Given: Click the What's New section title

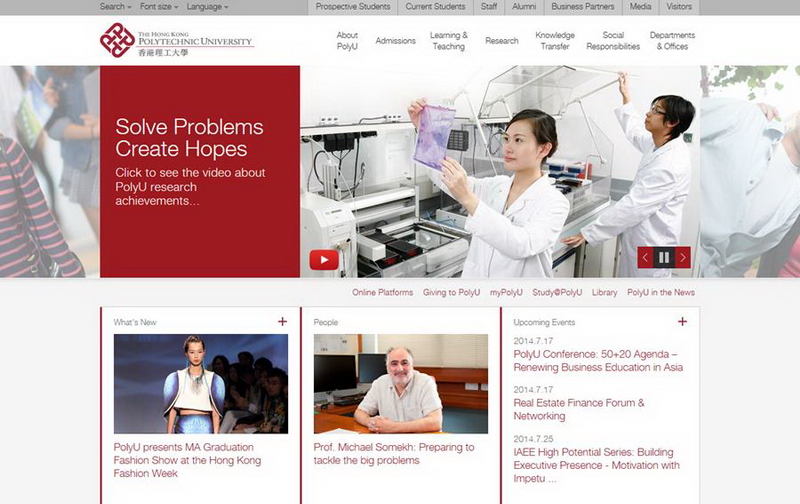Looking at the screenshot, I should [135, 322].
